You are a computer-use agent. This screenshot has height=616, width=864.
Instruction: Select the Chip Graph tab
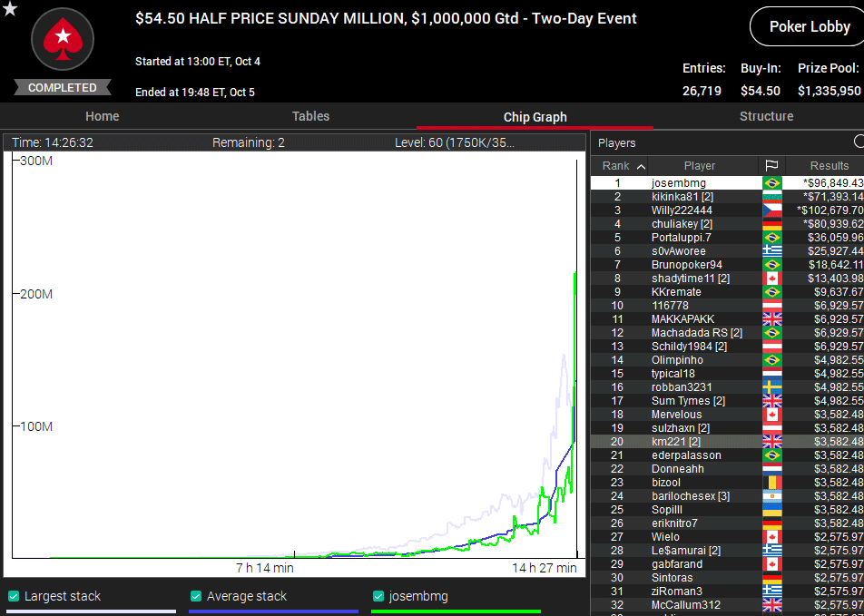(535, 117)
